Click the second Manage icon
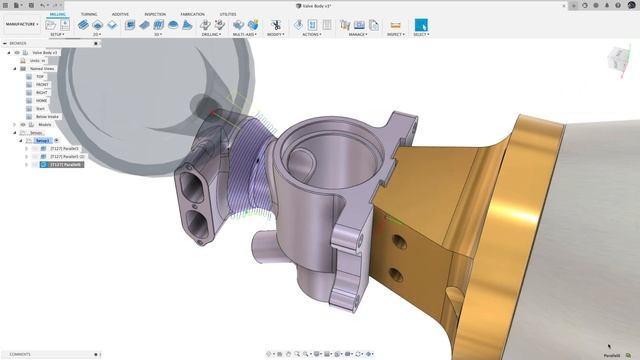This screenshot has width=640, height=360. (x=359, y=25)
